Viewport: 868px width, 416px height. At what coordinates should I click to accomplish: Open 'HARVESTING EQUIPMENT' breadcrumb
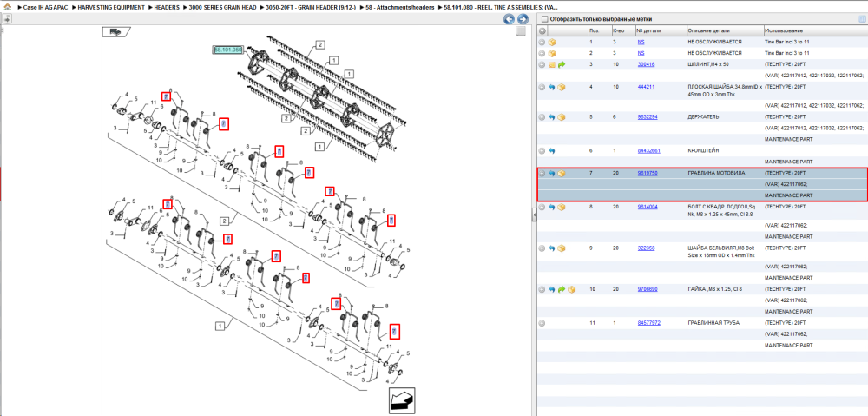pos(112,9)
